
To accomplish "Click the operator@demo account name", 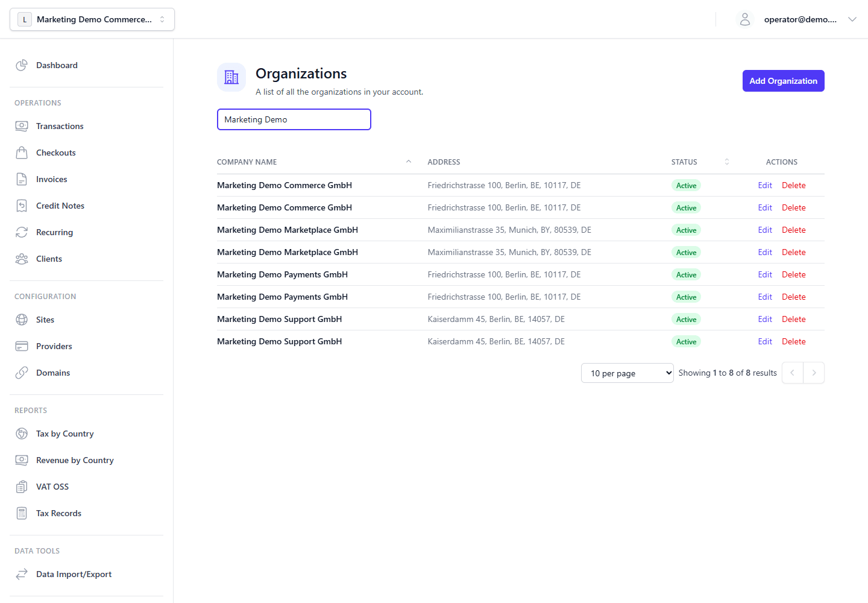I will pyautogui.click(x=800, y=19).
